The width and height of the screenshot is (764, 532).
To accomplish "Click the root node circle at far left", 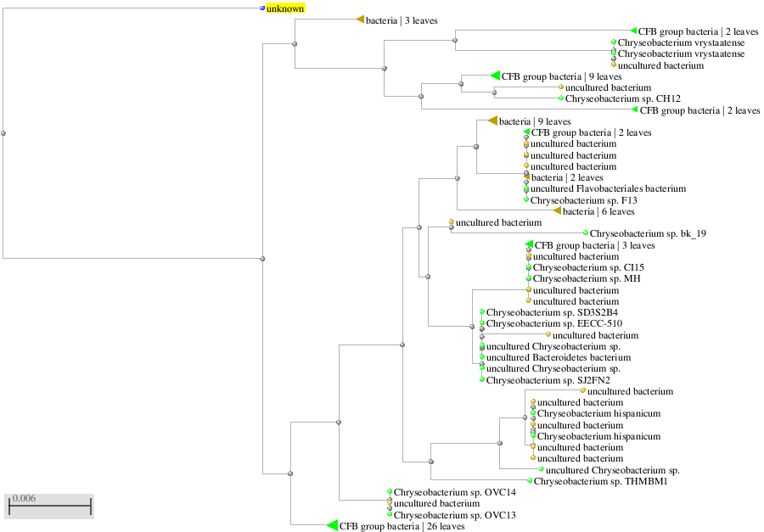I will 3,133.
